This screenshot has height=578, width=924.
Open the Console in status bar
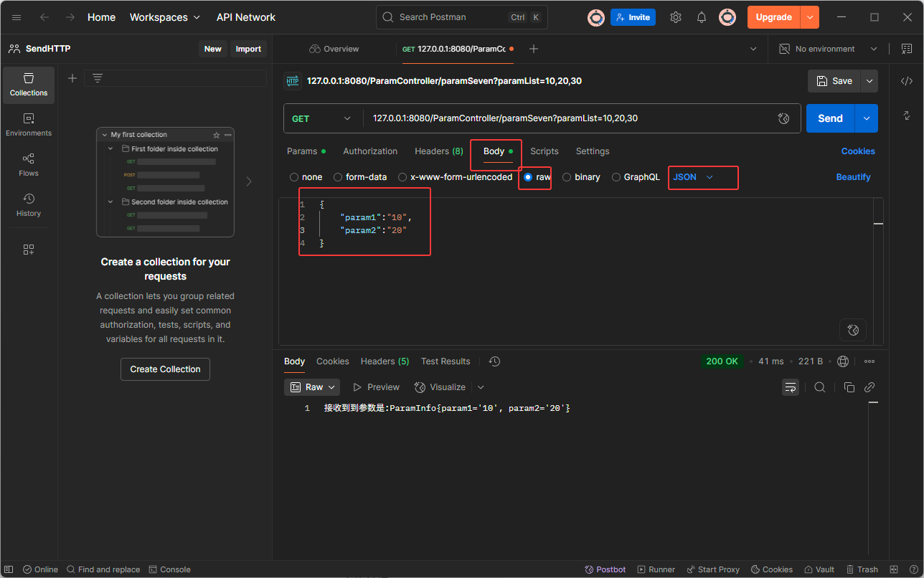point(170,569)
